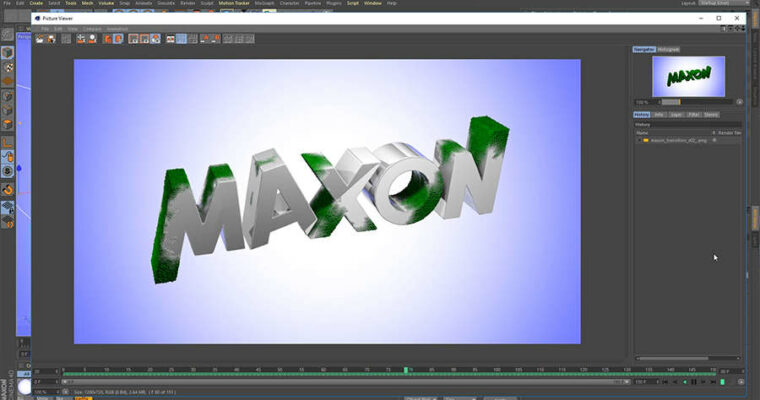
Task: Click the grayscale channel display icon
Action: click(x=192, y=39)
